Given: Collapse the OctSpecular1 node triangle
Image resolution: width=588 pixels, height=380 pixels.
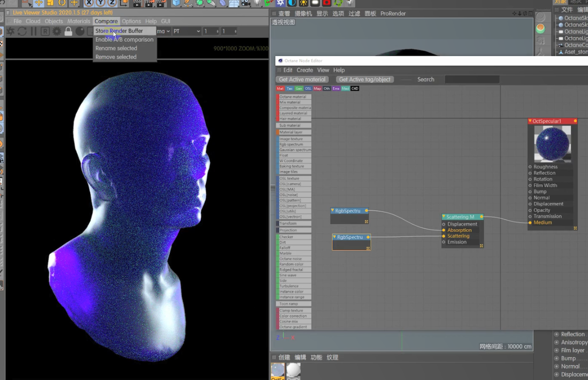Looking at the screenshot, I should 530,121.
